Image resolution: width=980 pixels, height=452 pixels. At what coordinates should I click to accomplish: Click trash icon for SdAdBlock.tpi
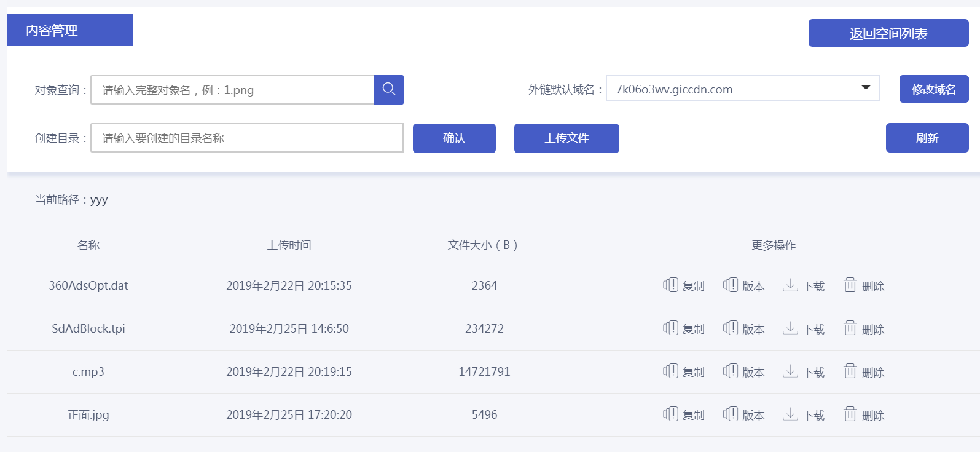[x=850, y=328]
